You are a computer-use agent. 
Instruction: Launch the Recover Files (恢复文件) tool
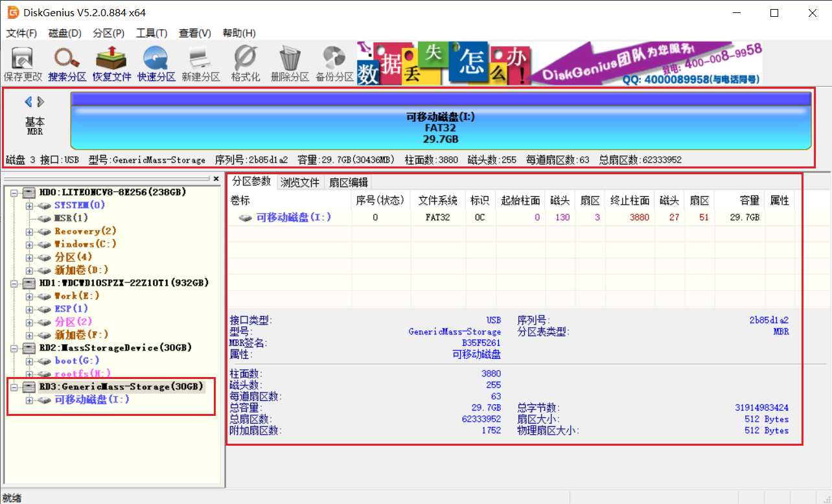tap(111, 65)
